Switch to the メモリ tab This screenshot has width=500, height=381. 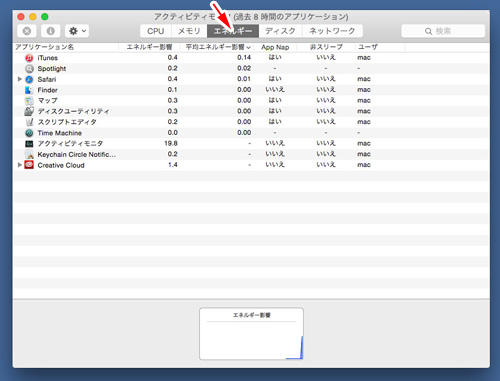point(189,31)
